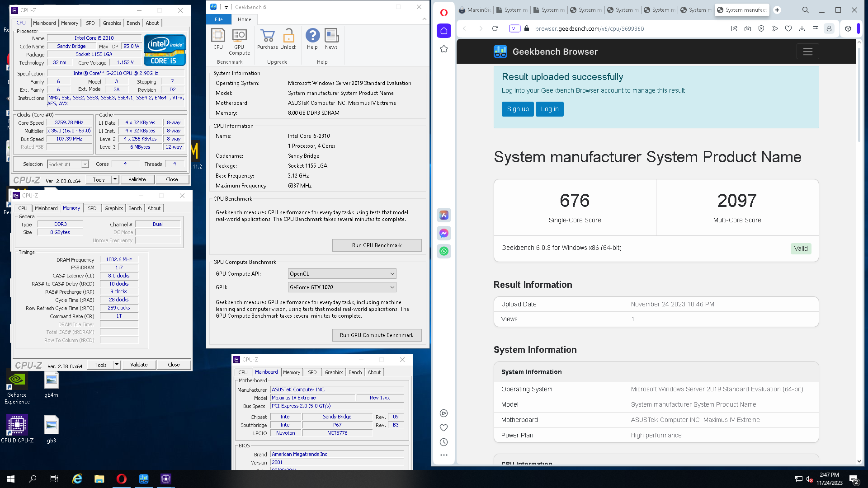Click the Opera logo menu button

[444, 12]
